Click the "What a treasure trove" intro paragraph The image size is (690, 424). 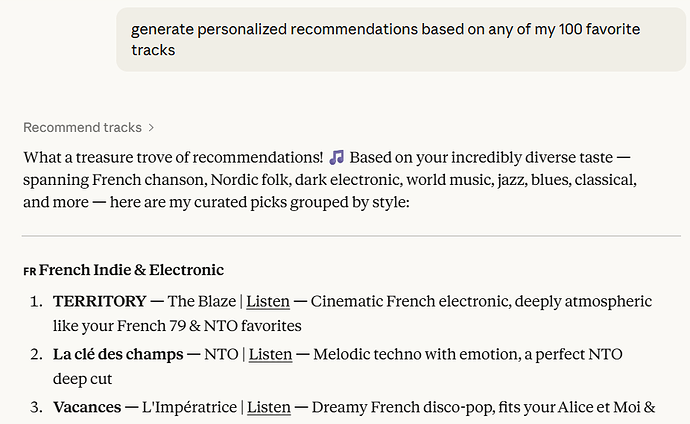[x=330, y=180]
